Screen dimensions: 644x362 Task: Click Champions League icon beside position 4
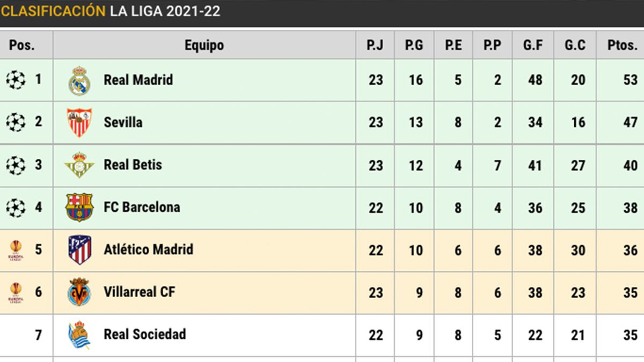(16, 207)
